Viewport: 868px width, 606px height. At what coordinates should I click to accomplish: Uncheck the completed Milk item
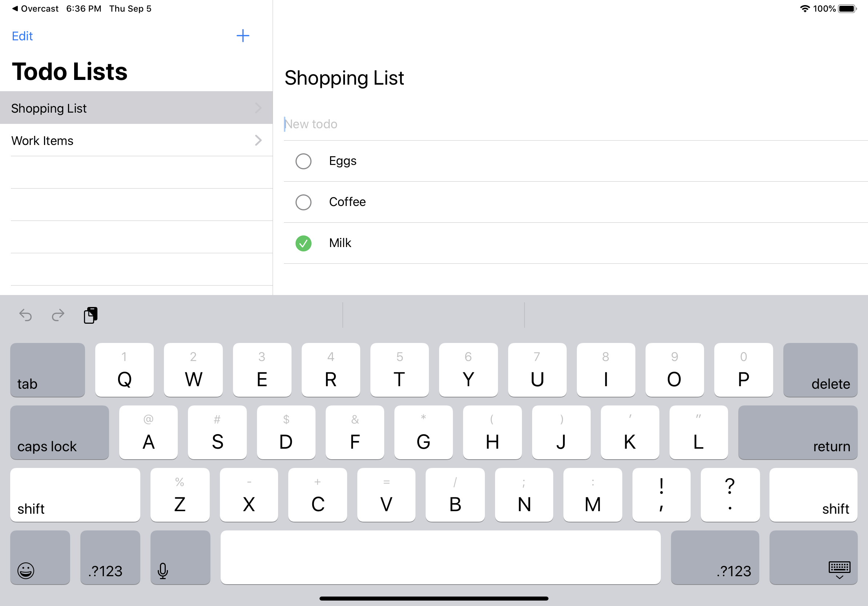click(303, 243)
